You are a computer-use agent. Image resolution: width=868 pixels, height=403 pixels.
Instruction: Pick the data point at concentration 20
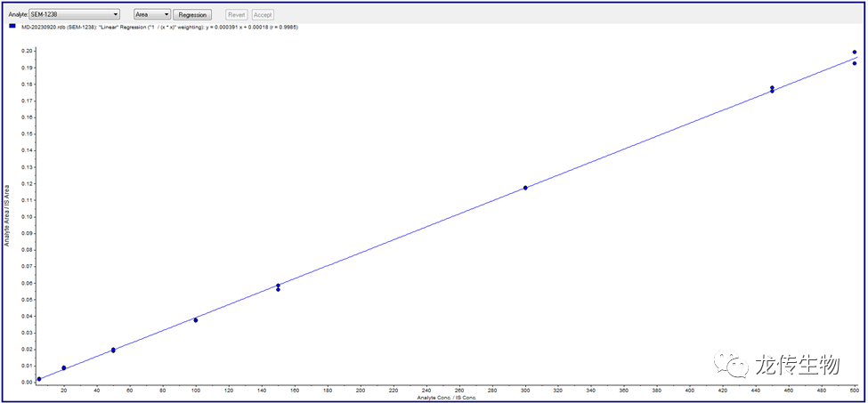point(63,367)
